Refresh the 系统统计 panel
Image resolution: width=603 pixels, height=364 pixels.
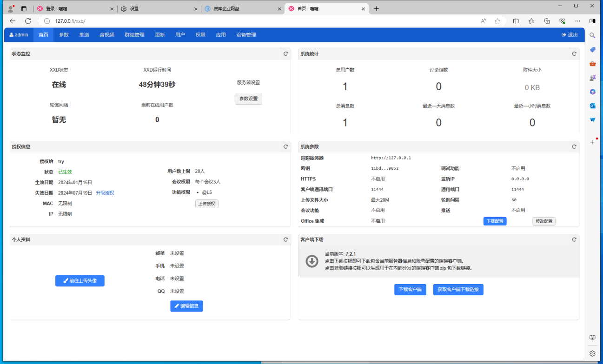(x=574, y=54)
